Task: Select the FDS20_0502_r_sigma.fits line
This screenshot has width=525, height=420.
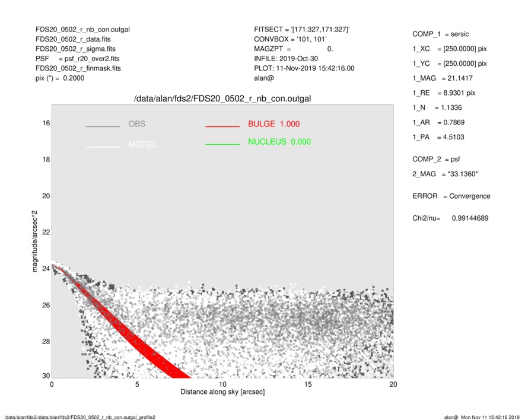Action: point(75,49)
